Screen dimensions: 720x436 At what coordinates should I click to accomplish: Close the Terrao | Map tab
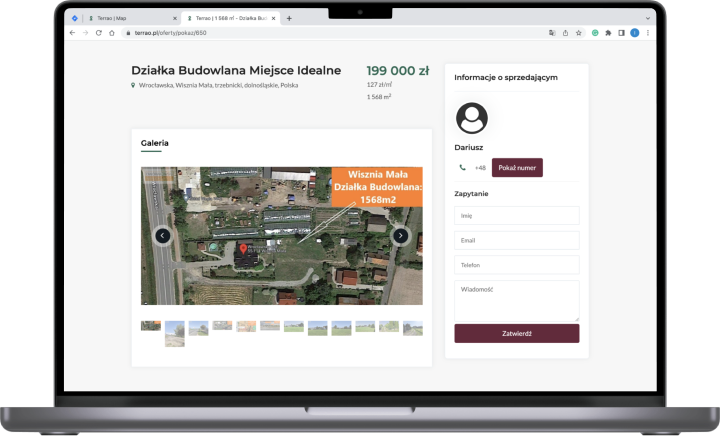coord(174,18)
